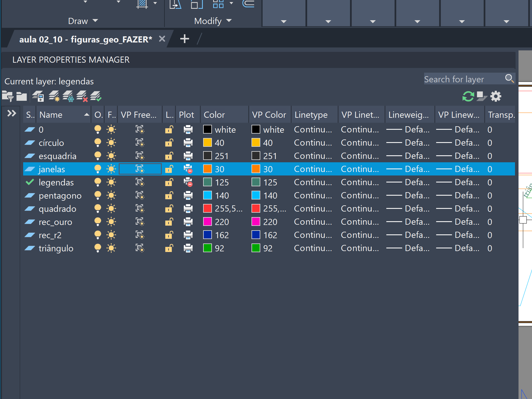
Task: Change the triângulo layer color swatch
Action: [x=208, y=248]
